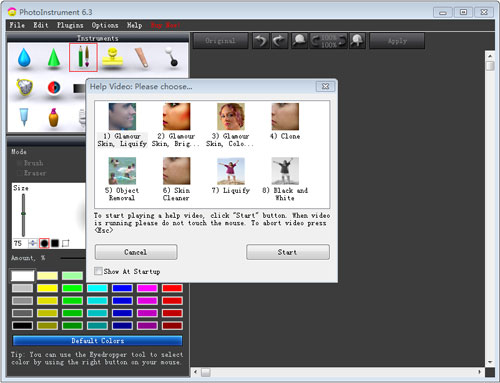The width and height of the screenshot is (500, 383).
Task: Click the size value spinner arrows
Action: (33, 243)
